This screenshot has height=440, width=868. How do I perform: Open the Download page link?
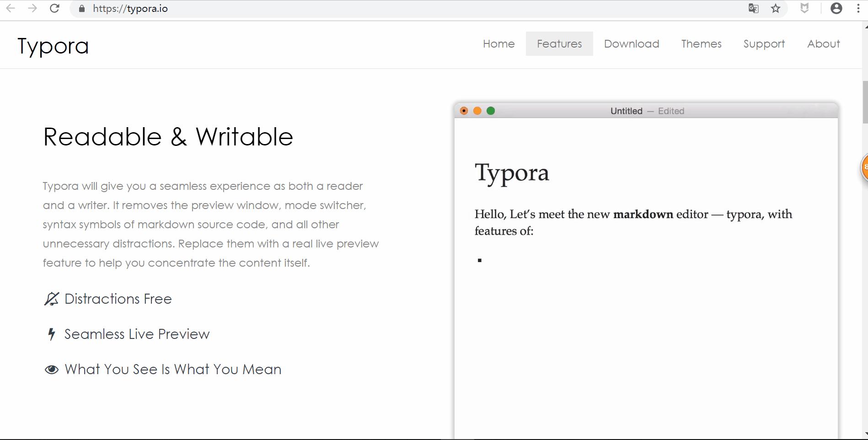coord(632,44)
